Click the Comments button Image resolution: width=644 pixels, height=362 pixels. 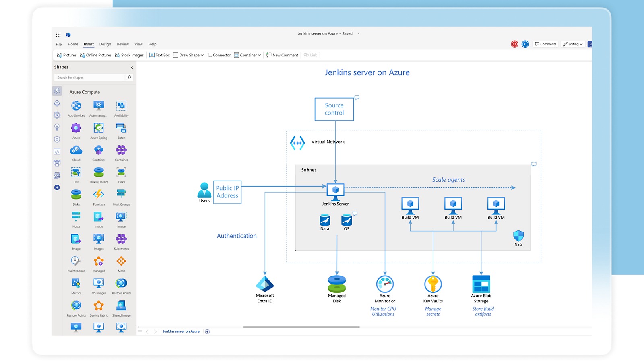coord(546,44)
